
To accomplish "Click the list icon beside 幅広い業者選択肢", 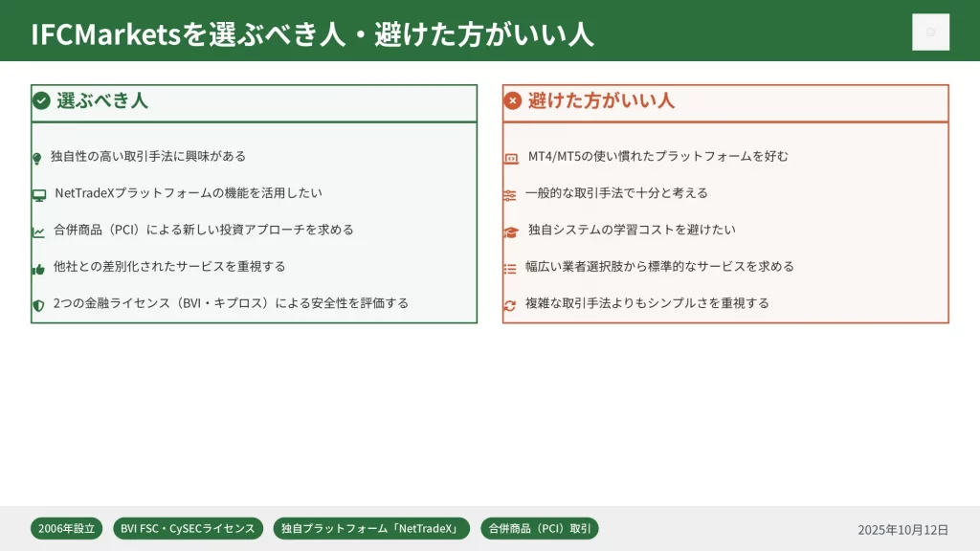I will click(x=509, y=269).
